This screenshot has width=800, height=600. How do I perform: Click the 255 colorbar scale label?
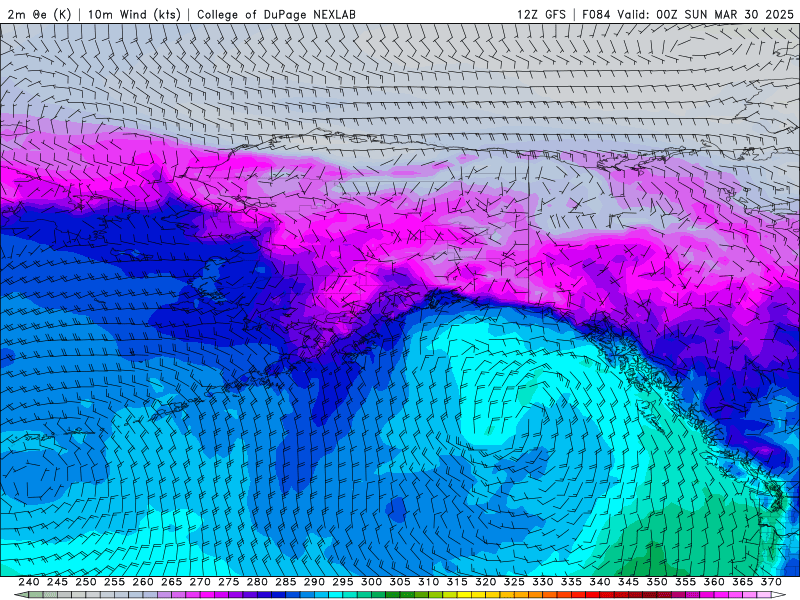pos(114,582)
